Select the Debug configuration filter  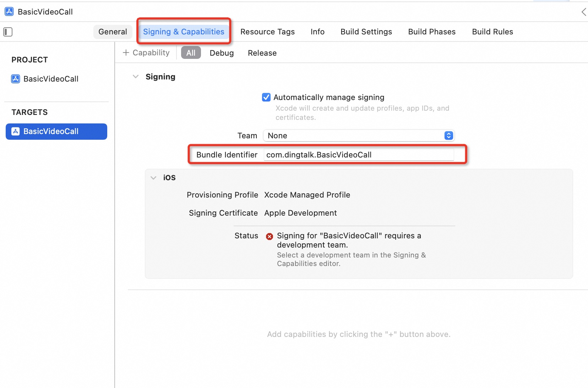tap(222, 53)
